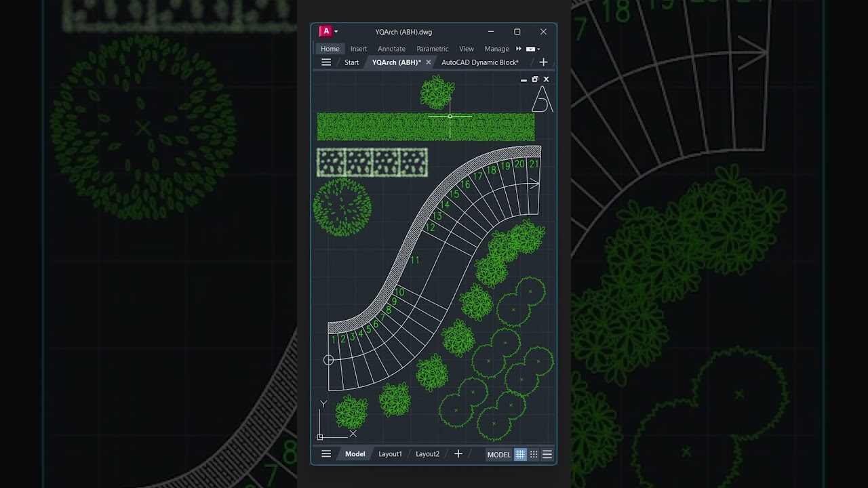Open the Parametric ribbon tab
This screenshot has width=868, height=488.
[432, 49]
